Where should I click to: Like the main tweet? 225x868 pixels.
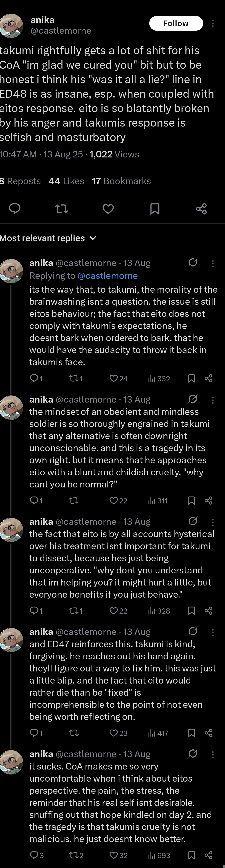pyautogui.click(x=108, y=209)
